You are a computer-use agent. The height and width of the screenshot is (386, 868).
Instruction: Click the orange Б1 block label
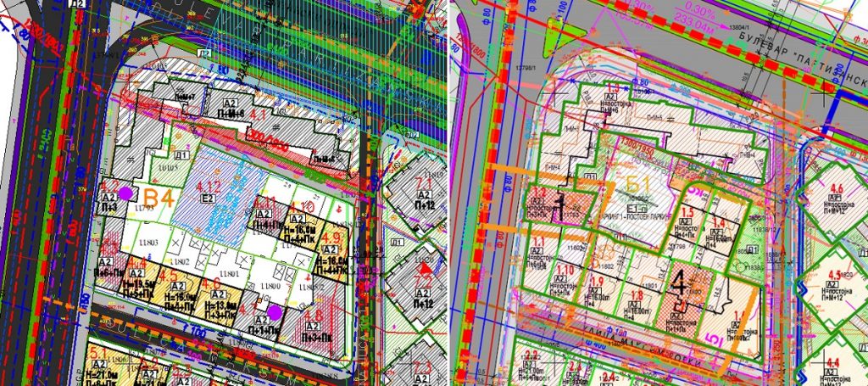[637, 181]
